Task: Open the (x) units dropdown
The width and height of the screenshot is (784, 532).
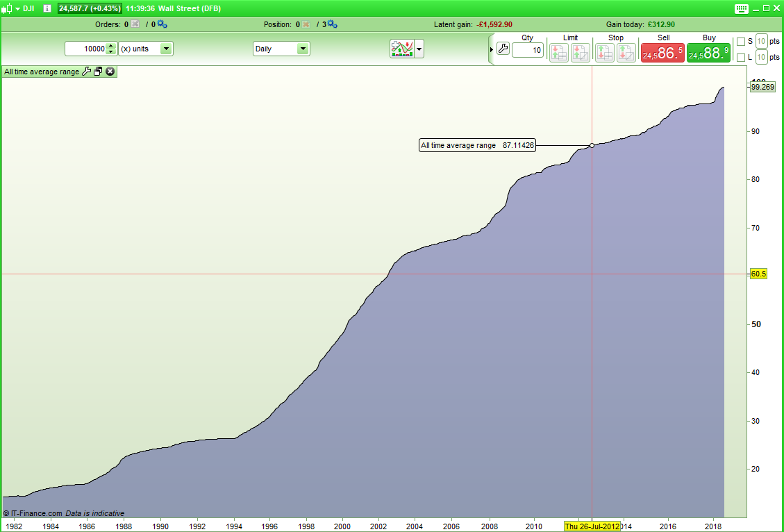Action: coord(166,49)
